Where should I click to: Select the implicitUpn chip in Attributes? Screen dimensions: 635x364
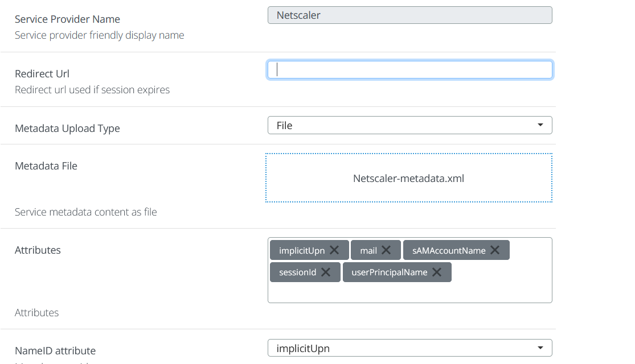pyautogui.click(x=300, y=250)
